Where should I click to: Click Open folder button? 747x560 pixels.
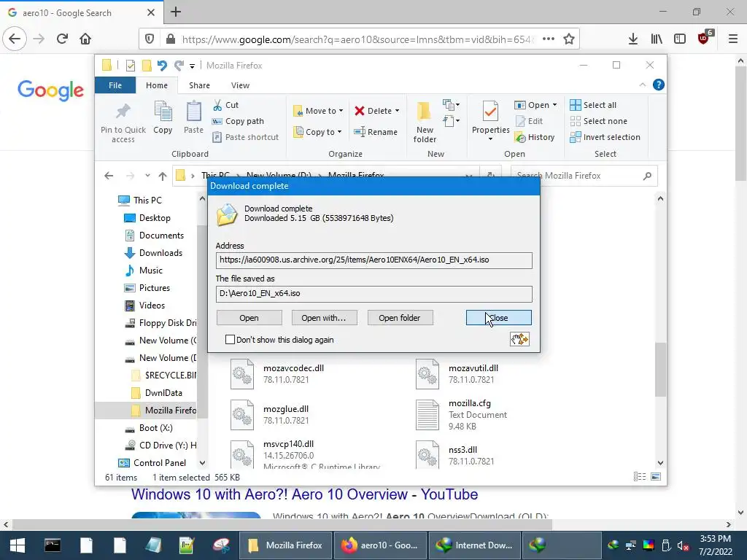(399, 318)
